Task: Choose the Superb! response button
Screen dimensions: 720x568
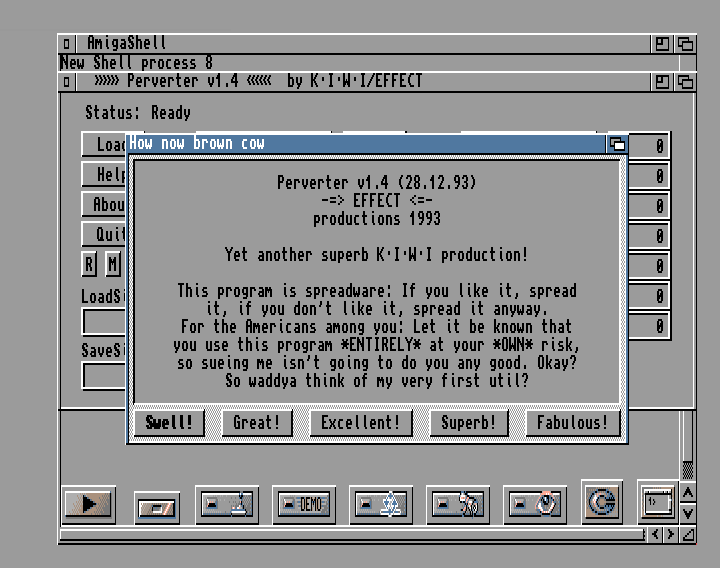Action: [468, 423]
